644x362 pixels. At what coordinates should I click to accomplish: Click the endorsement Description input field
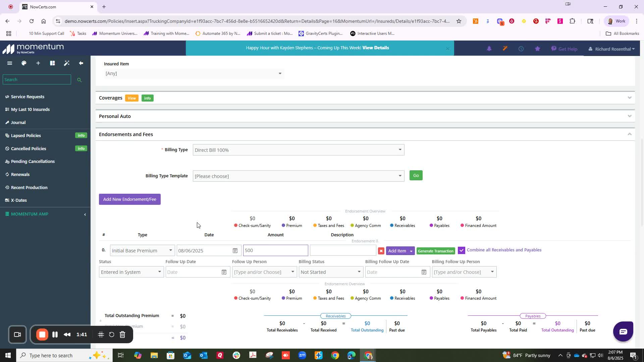point(342,251)
